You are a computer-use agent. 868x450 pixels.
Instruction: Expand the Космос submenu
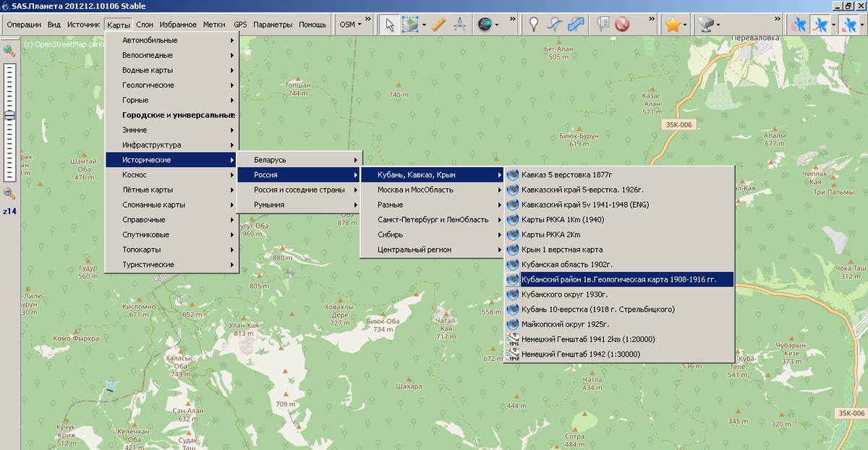pos(171,175)
